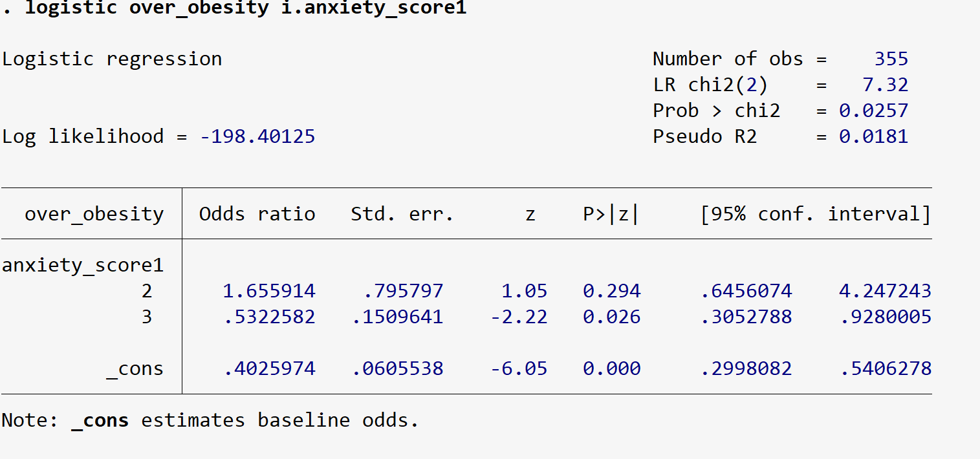Click the 95% conf. interval header
The image size is (980, 459).
click(x=815, y=214)
